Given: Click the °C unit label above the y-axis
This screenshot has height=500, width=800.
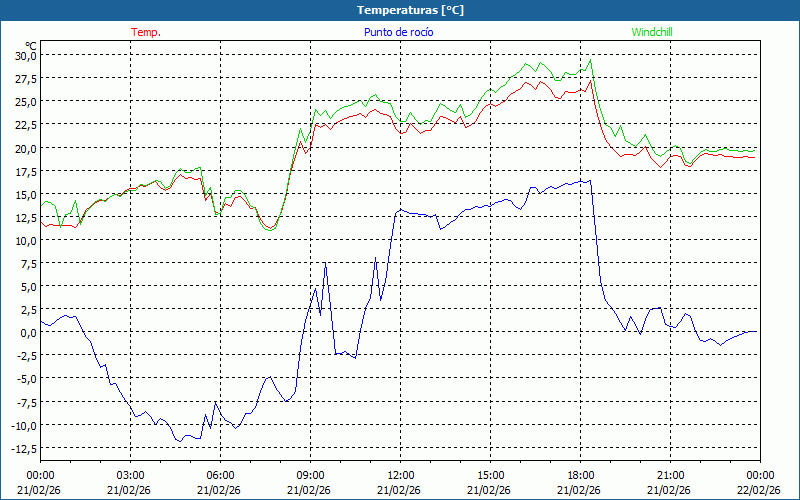Looking at the screenshot, I should (30, 45).
